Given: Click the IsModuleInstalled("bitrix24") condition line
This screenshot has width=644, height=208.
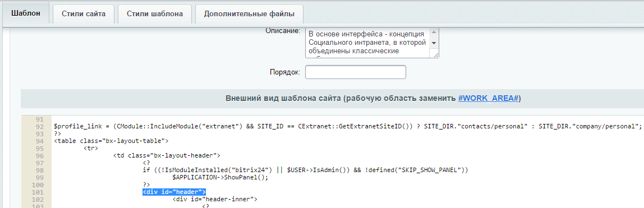Looking at the screenshot, I should [305, 170].
